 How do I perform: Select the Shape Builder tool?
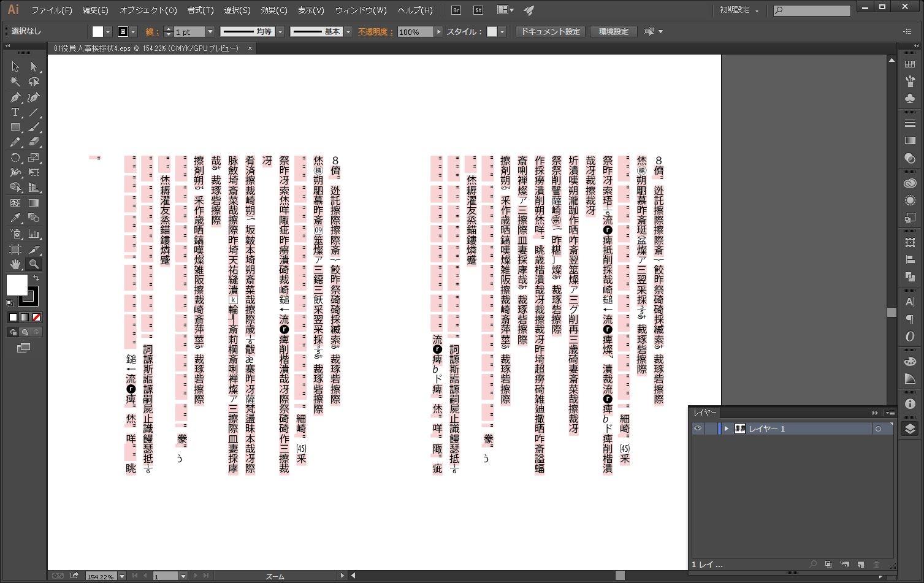pyautogui.click(x=15, y=188)
